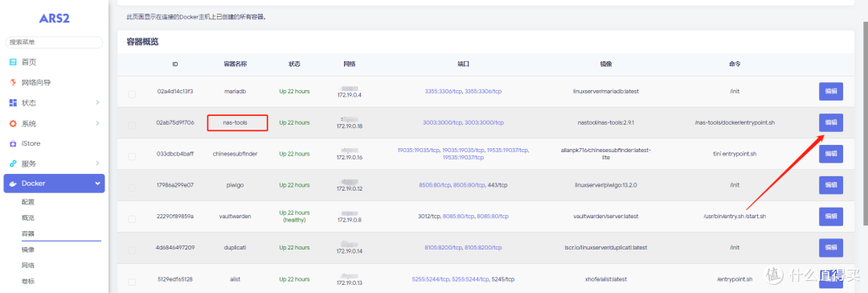The image size is (868, 293).
Task: Click the 网络向导 wizard icon
Action: click(x=14, y=83)
